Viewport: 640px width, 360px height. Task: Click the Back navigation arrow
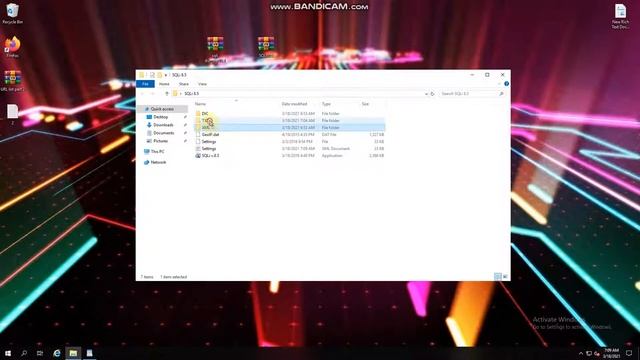click(x=142, y=93)
